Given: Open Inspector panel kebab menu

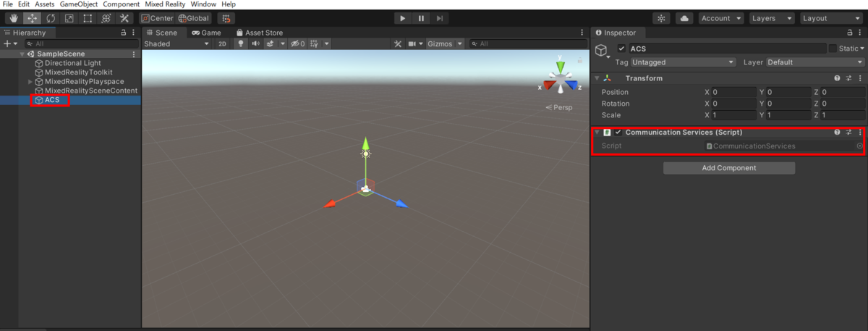Looking at the screenshot, I should click(x=860, y=33).
